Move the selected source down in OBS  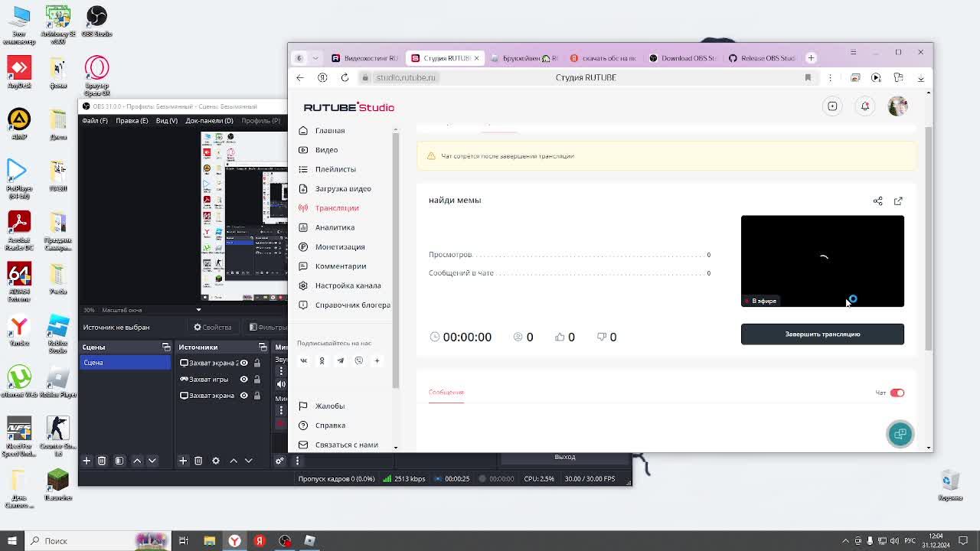[248, 461]
